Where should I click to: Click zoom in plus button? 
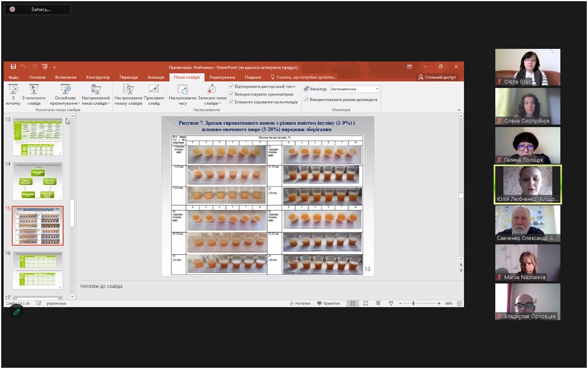[x=439, y=303]
